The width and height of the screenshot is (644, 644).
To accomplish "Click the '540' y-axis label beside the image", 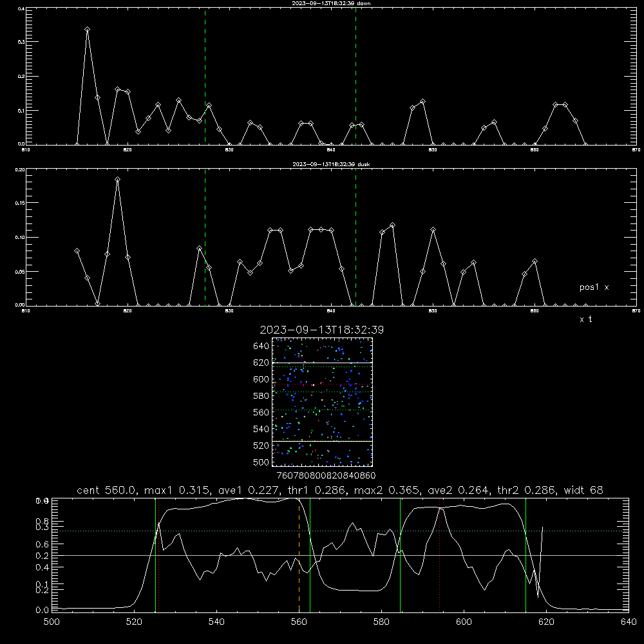I will point(261,429).
